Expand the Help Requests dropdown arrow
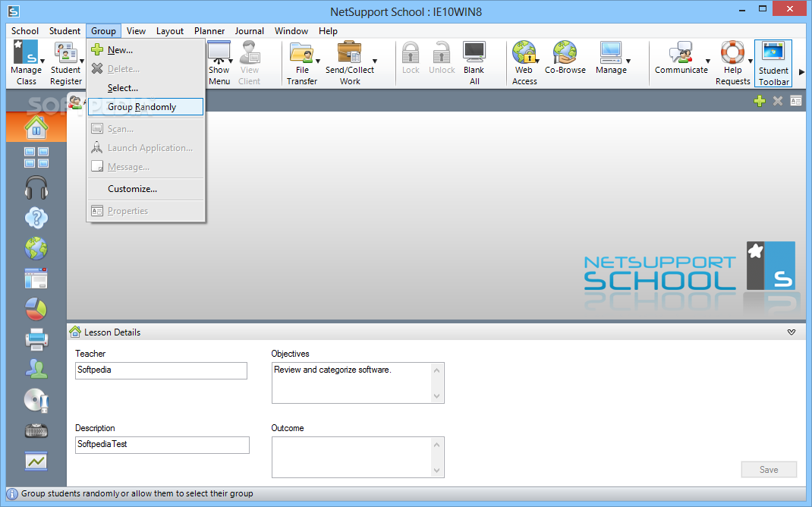The image size is (812, 507). pos(750,61)
